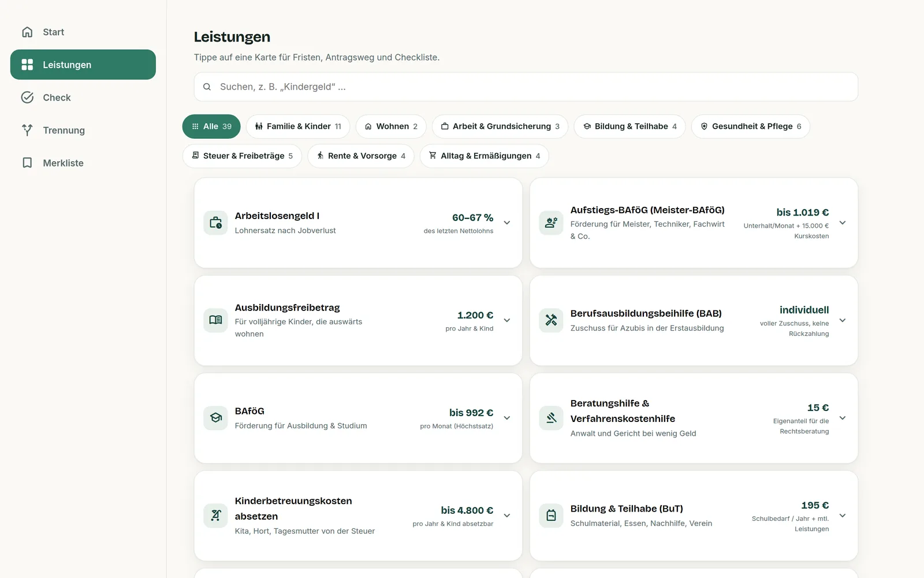The width and height of the screenshot is (924, 578).
Task: Open Merkliste in the sidebar
Action: 83,163
